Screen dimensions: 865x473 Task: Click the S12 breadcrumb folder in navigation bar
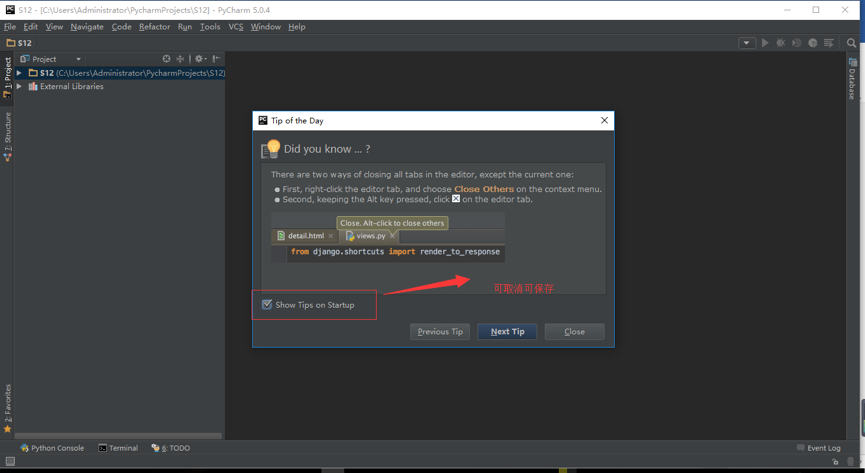(x=19, y=42)
